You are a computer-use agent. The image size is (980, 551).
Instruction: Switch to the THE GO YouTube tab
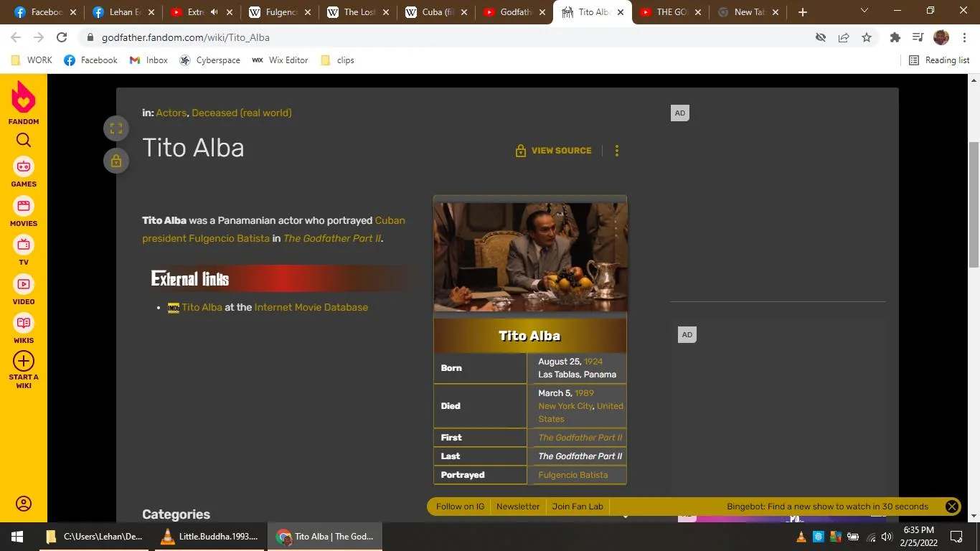(x=670, y=12)
